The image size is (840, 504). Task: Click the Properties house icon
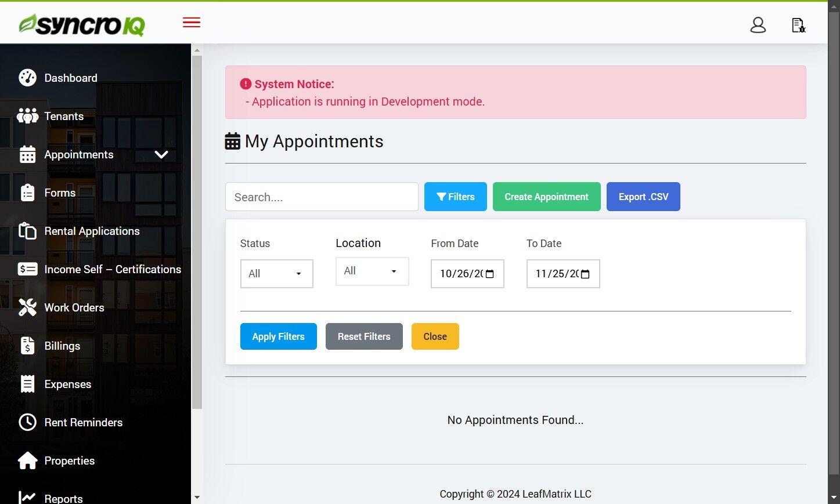(27, 461)
